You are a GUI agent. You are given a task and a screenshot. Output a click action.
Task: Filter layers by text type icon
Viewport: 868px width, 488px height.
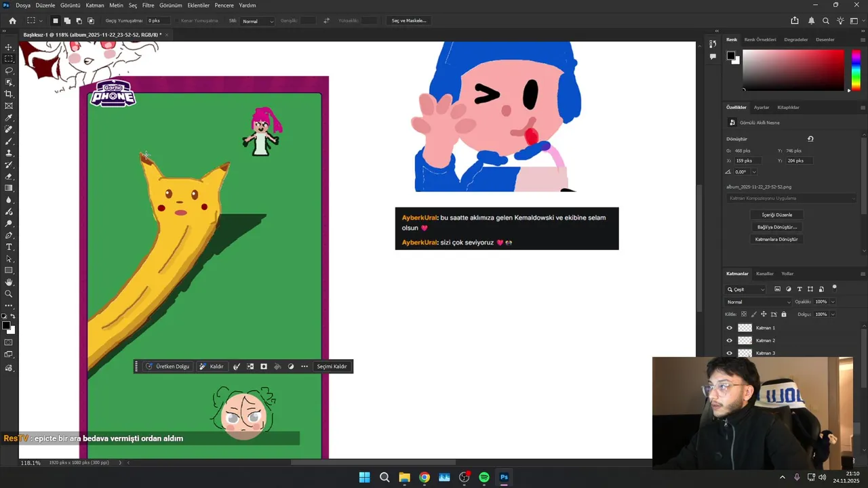tap(800, 289)
